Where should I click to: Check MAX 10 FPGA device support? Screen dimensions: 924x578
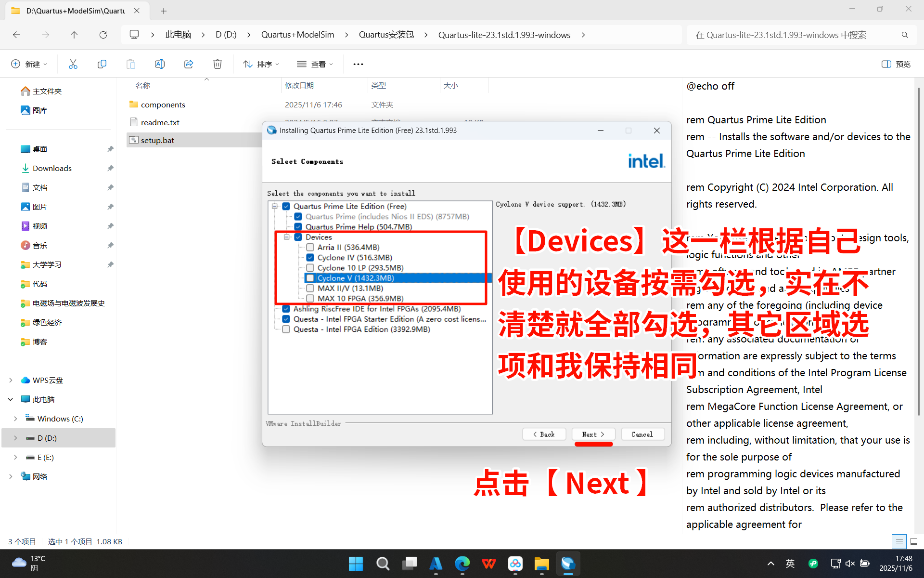[310, 299]
